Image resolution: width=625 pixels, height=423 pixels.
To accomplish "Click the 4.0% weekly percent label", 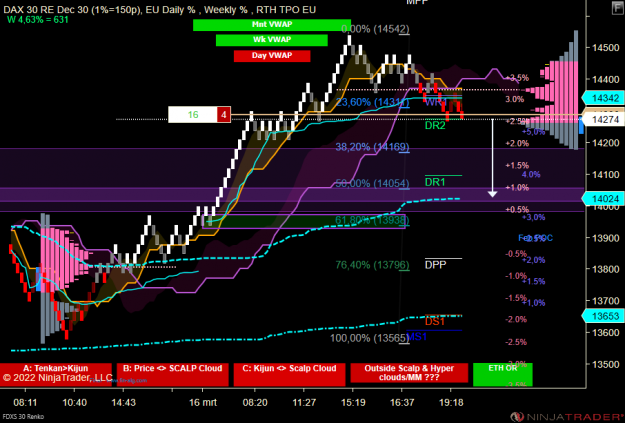I will [531, 175].
